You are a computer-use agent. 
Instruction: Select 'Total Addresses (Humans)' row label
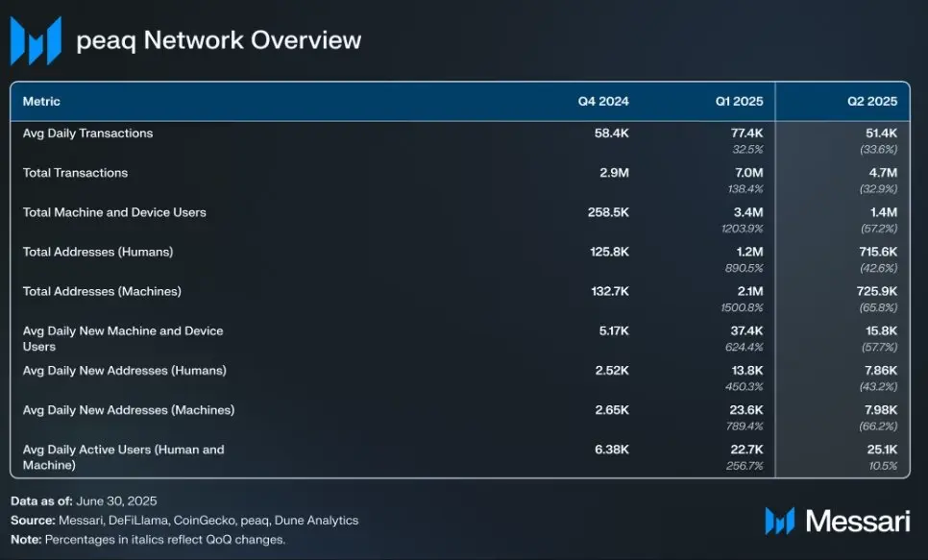point(98,253)
